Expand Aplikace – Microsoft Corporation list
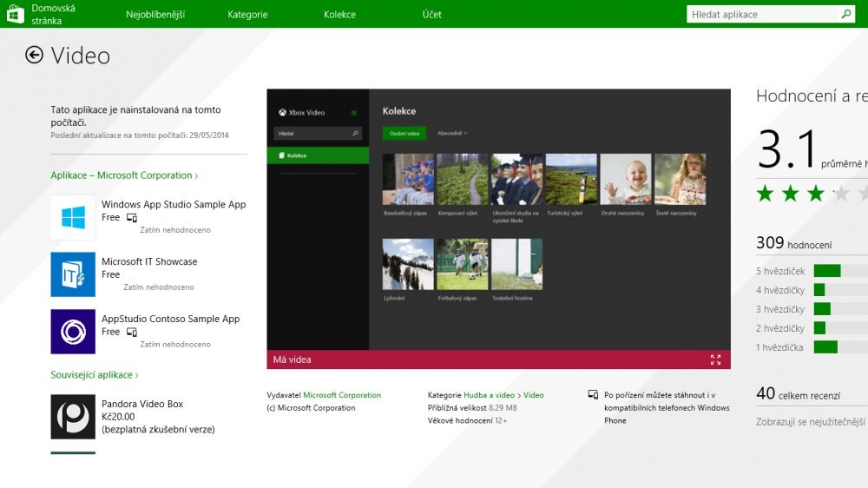 [x=124, y=175]
